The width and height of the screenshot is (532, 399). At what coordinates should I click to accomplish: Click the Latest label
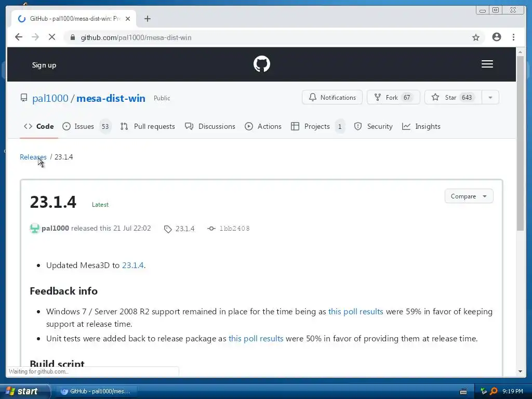(100, 205)
